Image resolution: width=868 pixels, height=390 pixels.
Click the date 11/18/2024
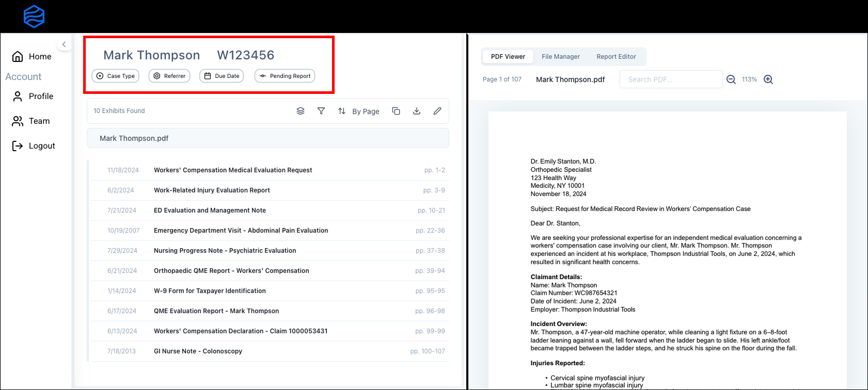(123, 170)
